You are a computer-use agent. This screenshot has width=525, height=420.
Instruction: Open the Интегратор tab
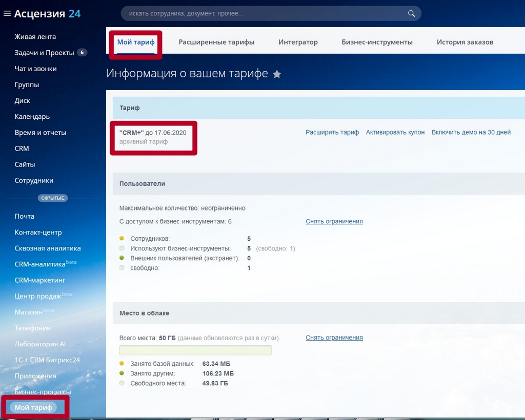click(x=298, y=42)
